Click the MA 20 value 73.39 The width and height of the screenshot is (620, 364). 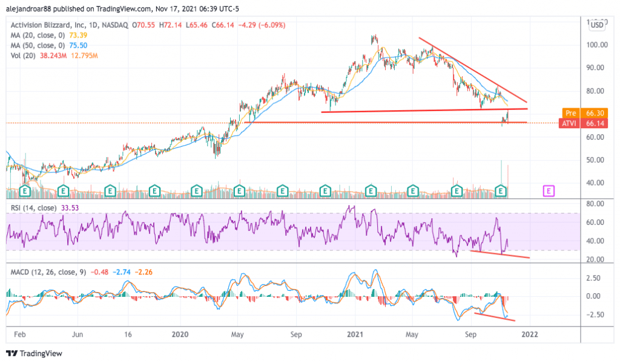point(78,35)
